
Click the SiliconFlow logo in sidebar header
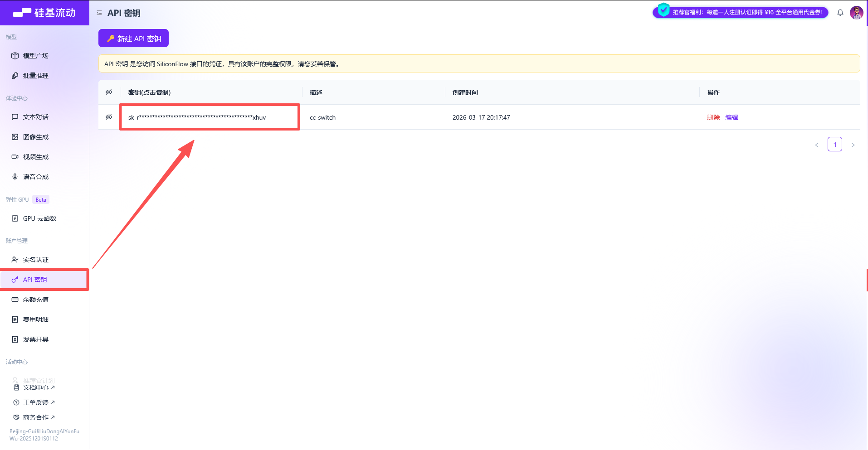(44, 13)
